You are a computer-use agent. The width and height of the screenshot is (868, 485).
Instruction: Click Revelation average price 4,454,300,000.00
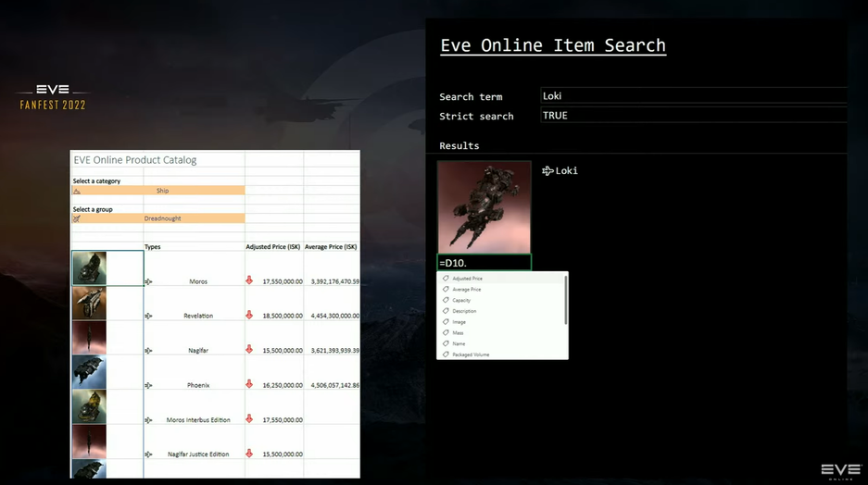pos(335,316)
